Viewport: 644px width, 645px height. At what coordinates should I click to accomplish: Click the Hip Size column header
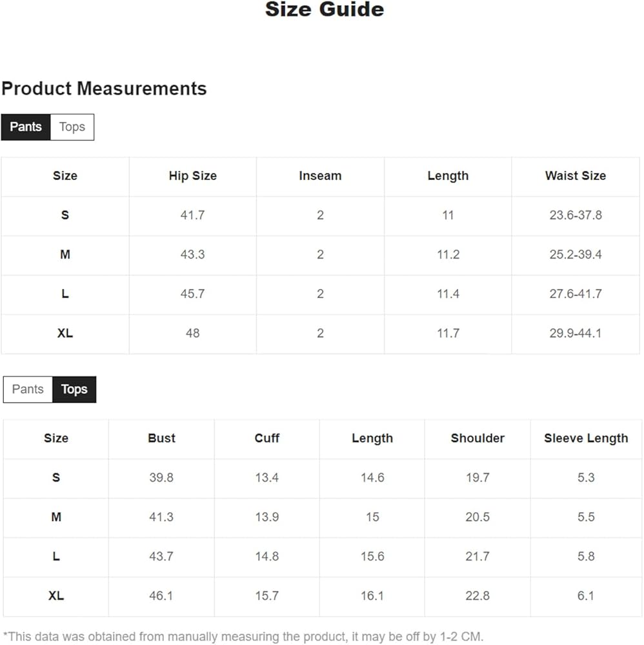192,176
